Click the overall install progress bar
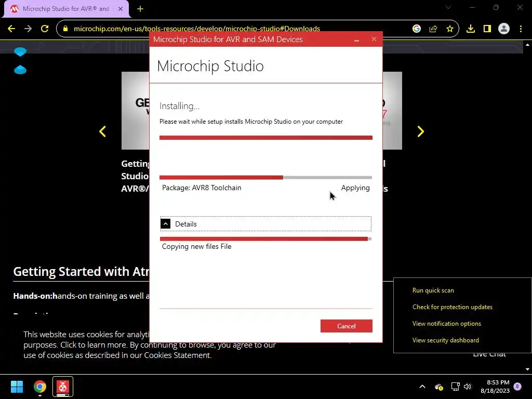The height and width of the screenshot is (399, 532). (x=266, y=137)
